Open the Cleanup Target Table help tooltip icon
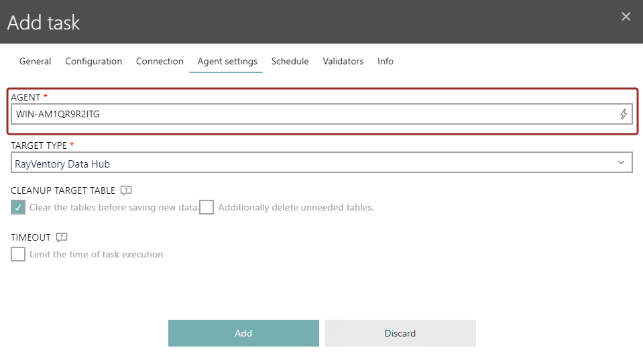The image size is (643, 364). (x=126, y=190)
